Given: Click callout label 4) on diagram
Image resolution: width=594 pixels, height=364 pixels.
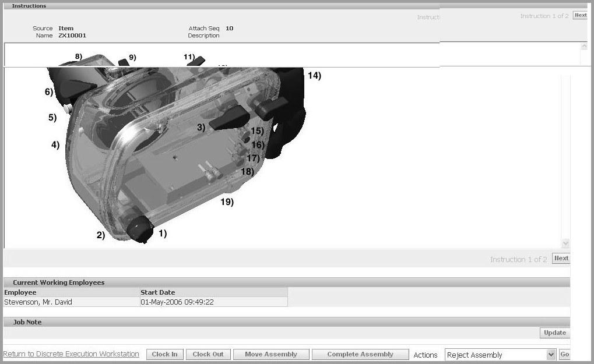Looking at the screenshot, I should point(55,144).
